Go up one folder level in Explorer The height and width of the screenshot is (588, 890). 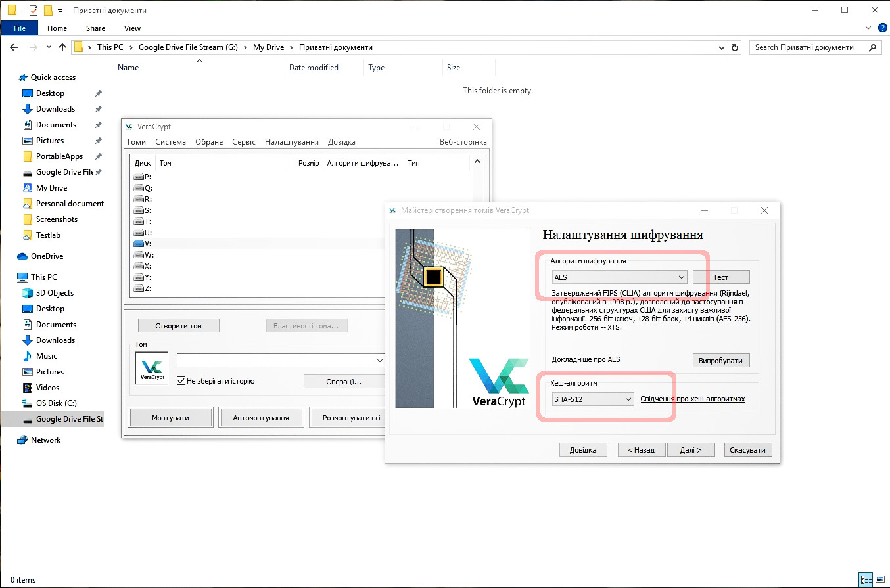(x=62, y=47)
